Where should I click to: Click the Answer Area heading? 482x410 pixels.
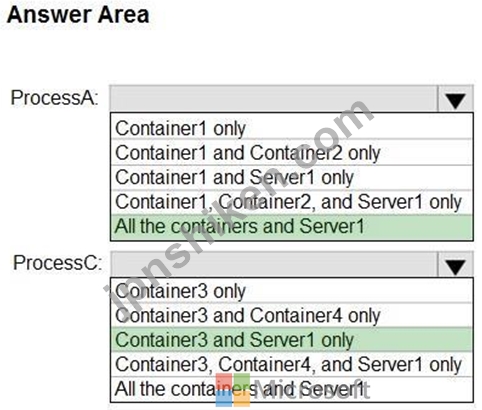click(x=78, y=15)
